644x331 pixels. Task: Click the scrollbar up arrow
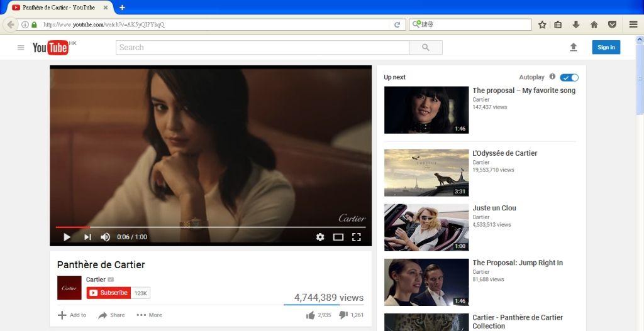click(640, 40)
